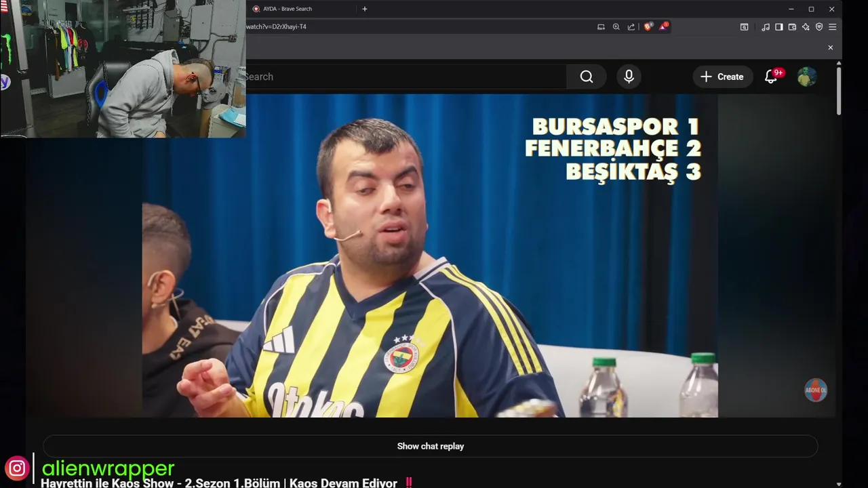Open the YouTube account avatar menu
Image resolution: width=868 pixels, height=488 pixels.
[806, 77]
